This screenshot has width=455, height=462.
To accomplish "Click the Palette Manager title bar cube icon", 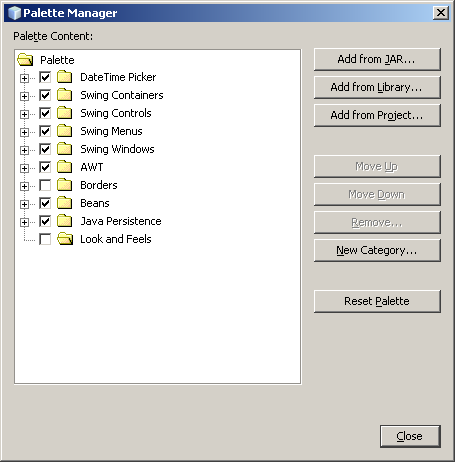I will coord(14,13).
